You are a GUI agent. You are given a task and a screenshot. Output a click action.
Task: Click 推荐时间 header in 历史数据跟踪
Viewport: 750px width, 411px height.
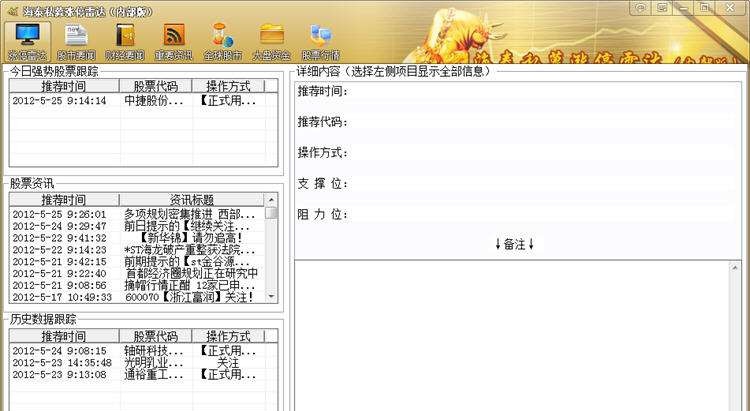click(x=64, y=336)
